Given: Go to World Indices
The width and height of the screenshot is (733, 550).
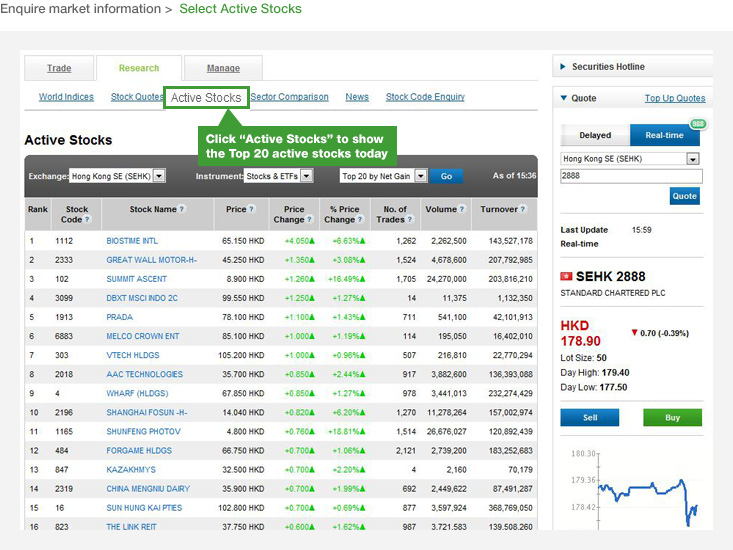Looking at the screenshot, I should 66,97.
